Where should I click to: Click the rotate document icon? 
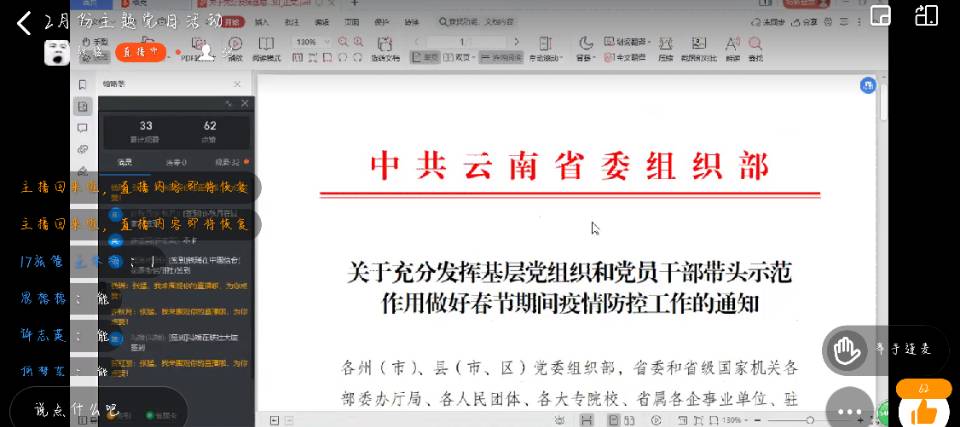[384, 48]
